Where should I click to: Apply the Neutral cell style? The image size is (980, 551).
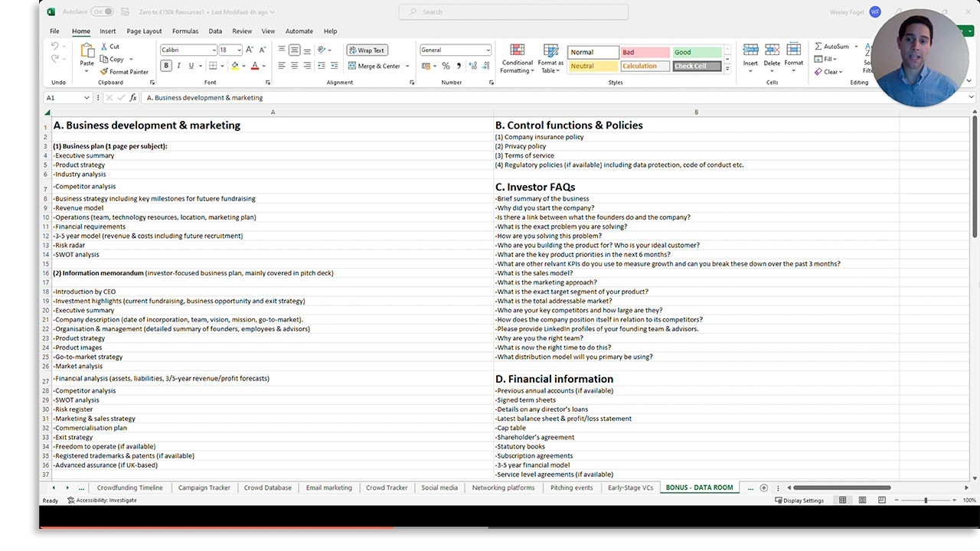coord(593,67)
